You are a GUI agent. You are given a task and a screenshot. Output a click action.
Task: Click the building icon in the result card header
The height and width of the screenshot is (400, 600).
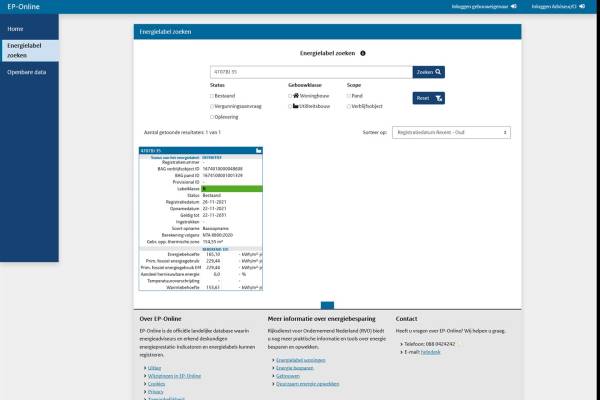click(259, 151)
